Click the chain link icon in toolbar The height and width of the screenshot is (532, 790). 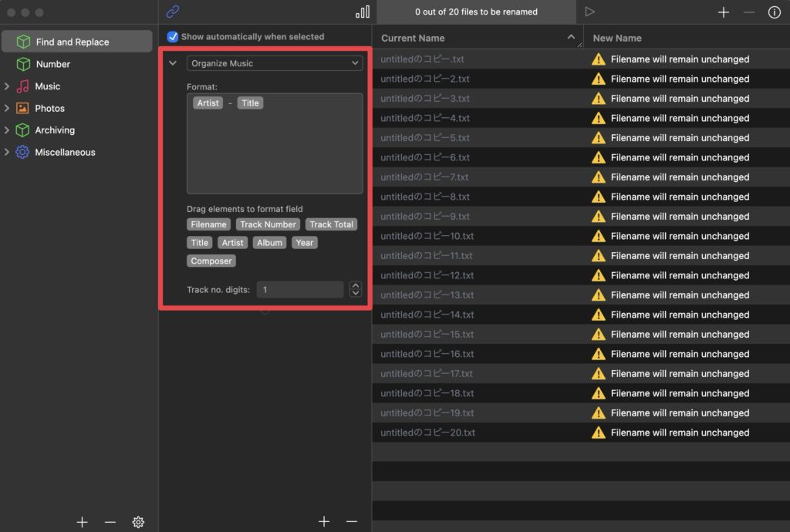173,12
